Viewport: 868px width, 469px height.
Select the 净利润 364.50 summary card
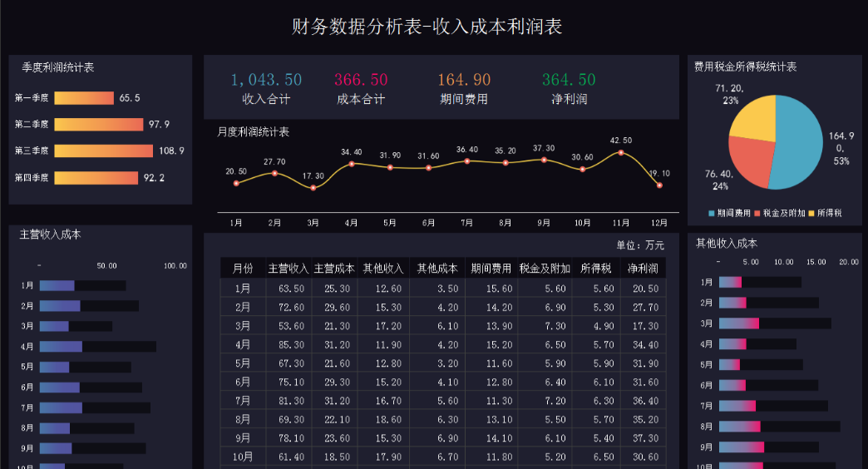[569, 89]
